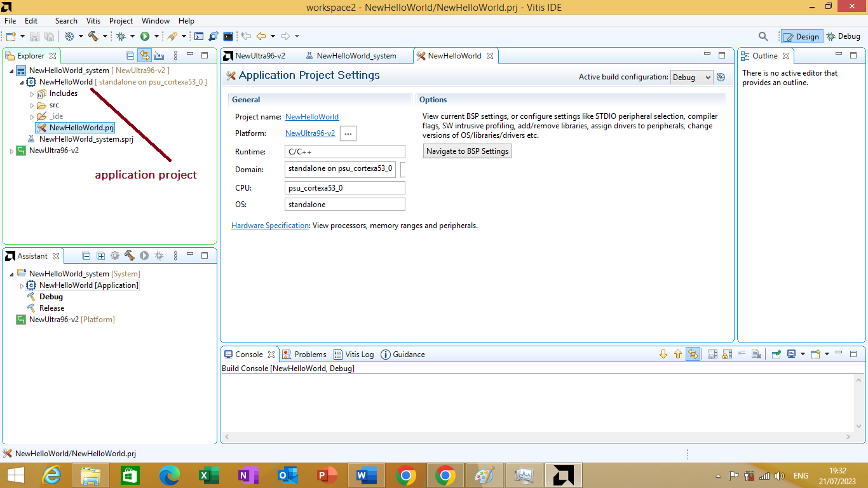The height and width of the screenshot is (488, 868).
Task: Open the Active build configuration dropdown
Action: [x=692, y=77]
